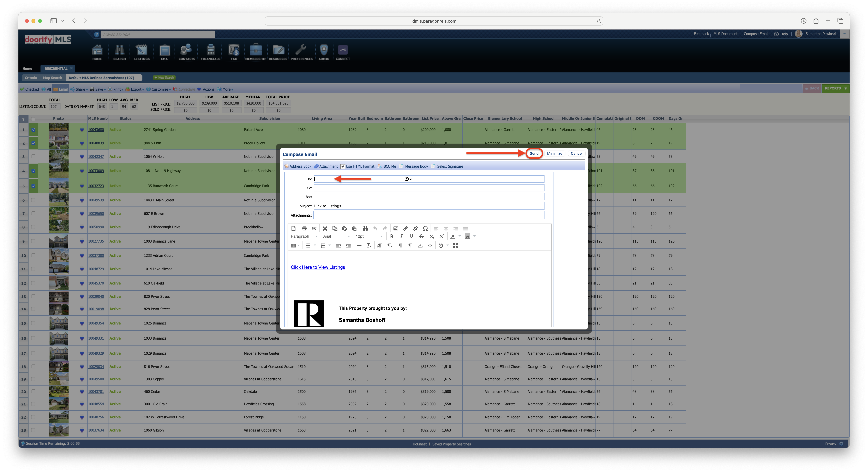Check the 607 E Brown listing checkbox

click(x=33, y=213)
